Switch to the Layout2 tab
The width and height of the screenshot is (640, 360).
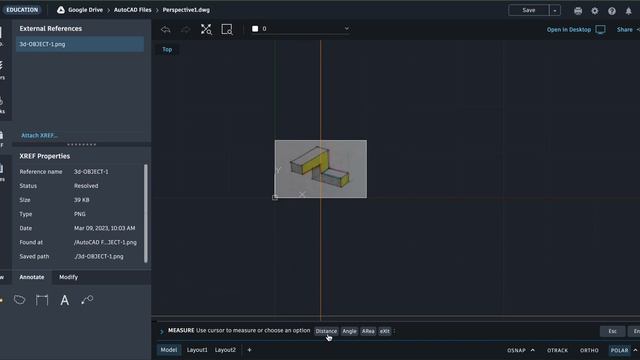pos(225,350)
